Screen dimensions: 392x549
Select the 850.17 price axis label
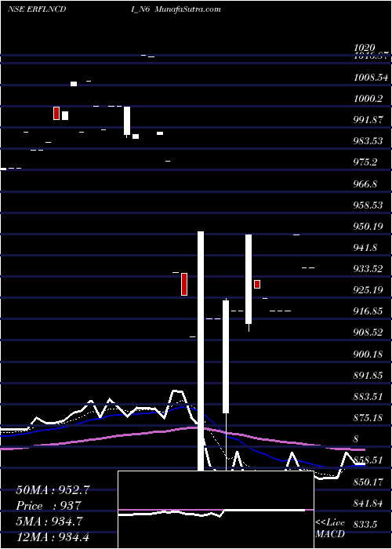point(368,482)
